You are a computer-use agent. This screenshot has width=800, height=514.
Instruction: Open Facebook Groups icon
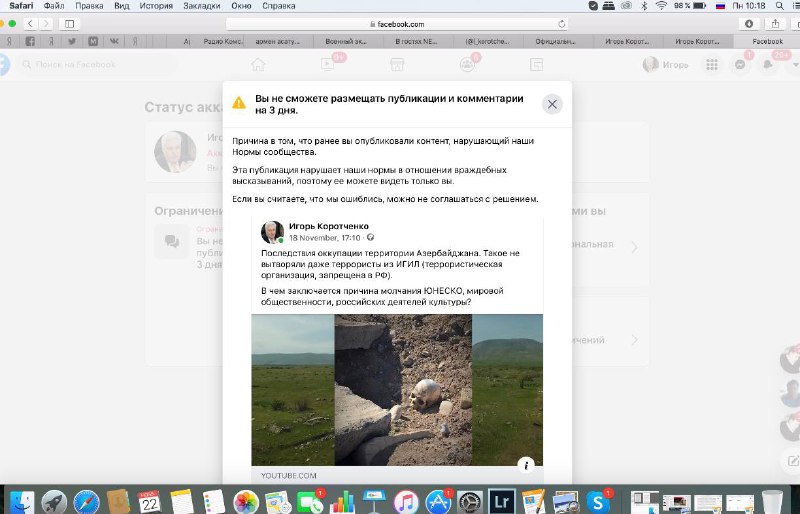click(467, 64)
